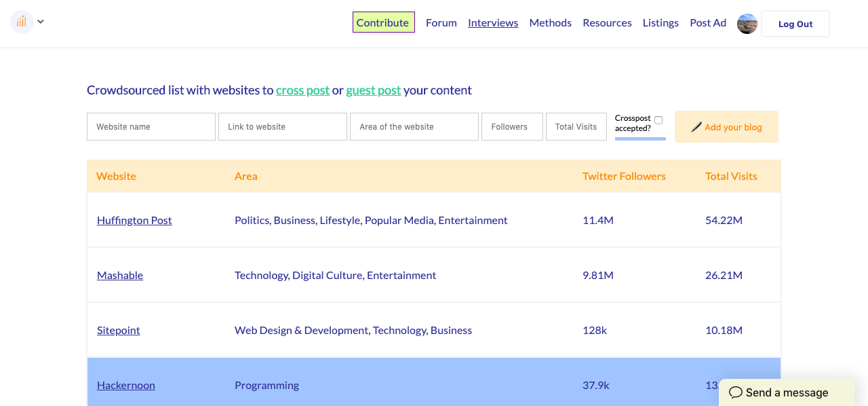Click the Log Out button

coord(795,24)
